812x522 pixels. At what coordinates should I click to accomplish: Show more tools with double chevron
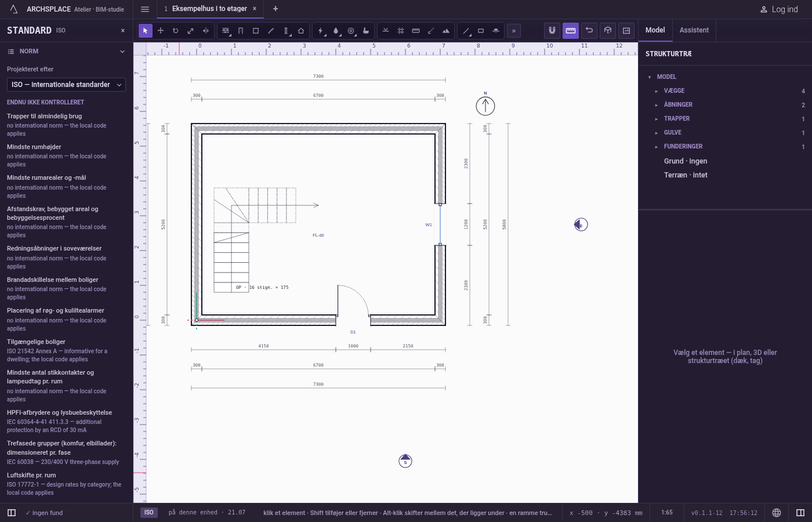514,31
